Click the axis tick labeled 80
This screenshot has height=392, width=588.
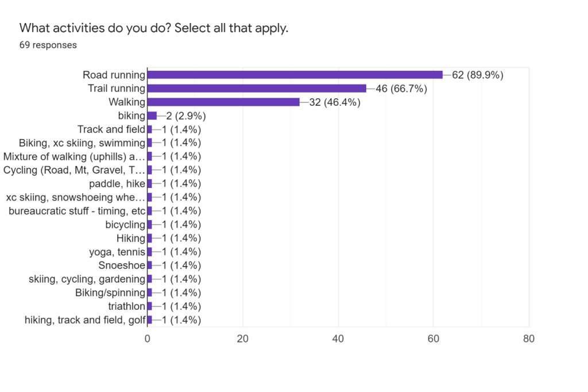(529, 339)
